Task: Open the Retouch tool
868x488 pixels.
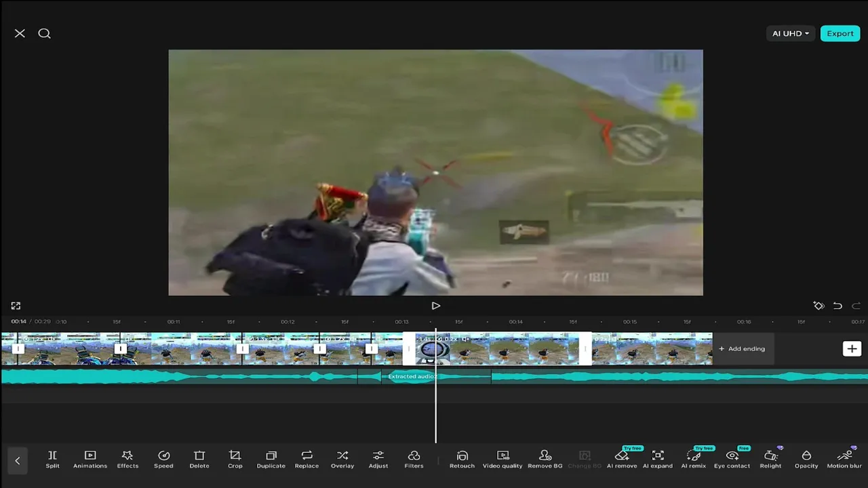Action: pyautogui.click(x=462, y=459)
